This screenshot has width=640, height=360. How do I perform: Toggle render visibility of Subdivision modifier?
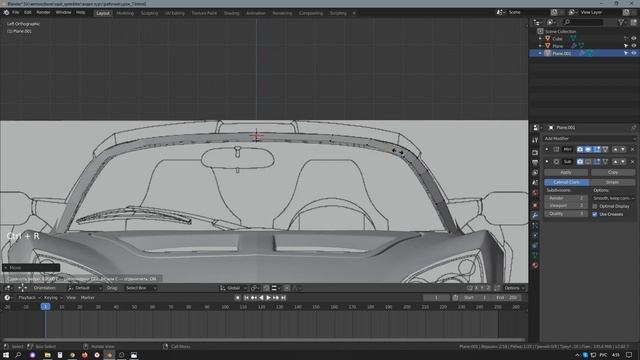pos(580,162)
